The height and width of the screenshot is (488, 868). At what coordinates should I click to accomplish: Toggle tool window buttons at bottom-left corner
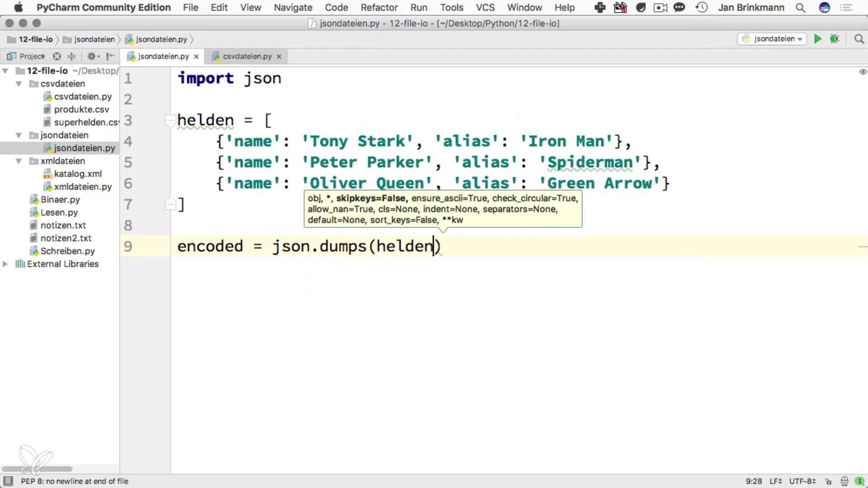8,481
